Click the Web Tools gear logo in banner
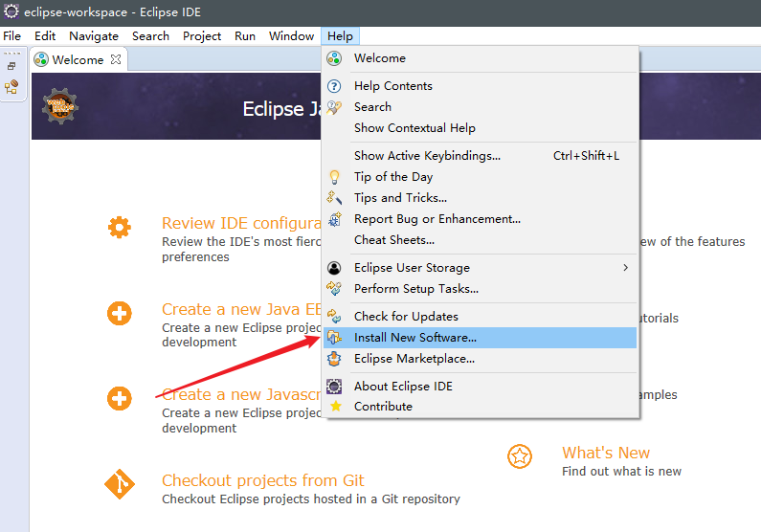Image resolution: width=761 pixels, height=532 pixels. [60, 106]
